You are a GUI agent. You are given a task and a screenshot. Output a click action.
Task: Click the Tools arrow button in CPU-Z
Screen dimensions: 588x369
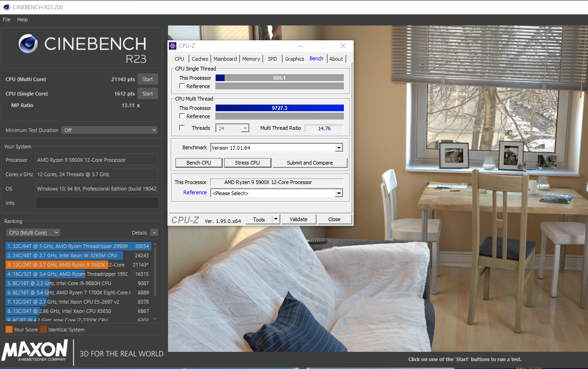[276, 219]
